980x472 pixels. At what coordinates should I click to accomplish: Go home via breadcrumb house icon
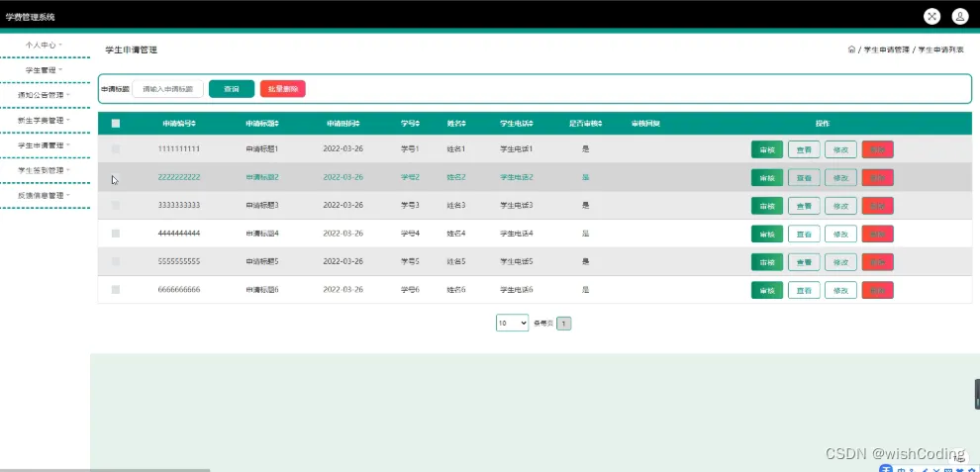[851, 49]
